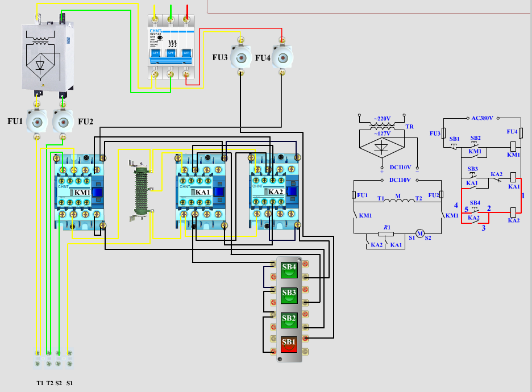Screen dimensions: 532x392
Task: Click the KA1 coil in the schematic
Action: pos(513,177)
